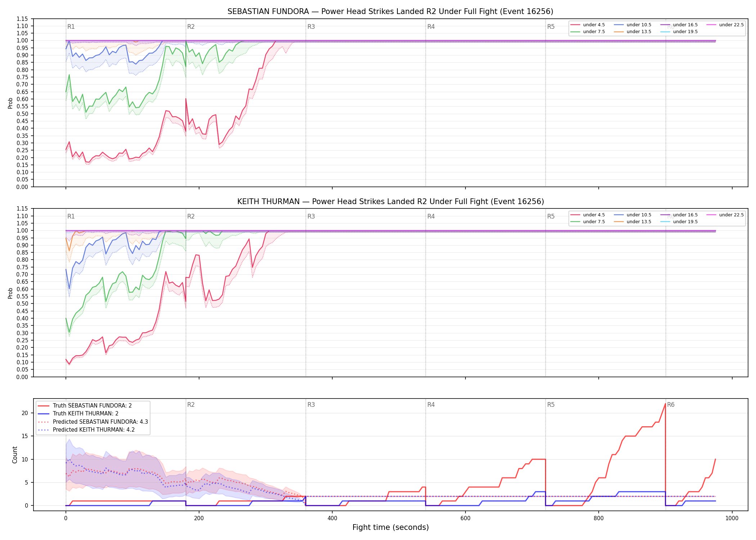The image size is (756, 540).
Task: Click the R2 round marker in Fundora chart
Action: click(x=191, y=27)
